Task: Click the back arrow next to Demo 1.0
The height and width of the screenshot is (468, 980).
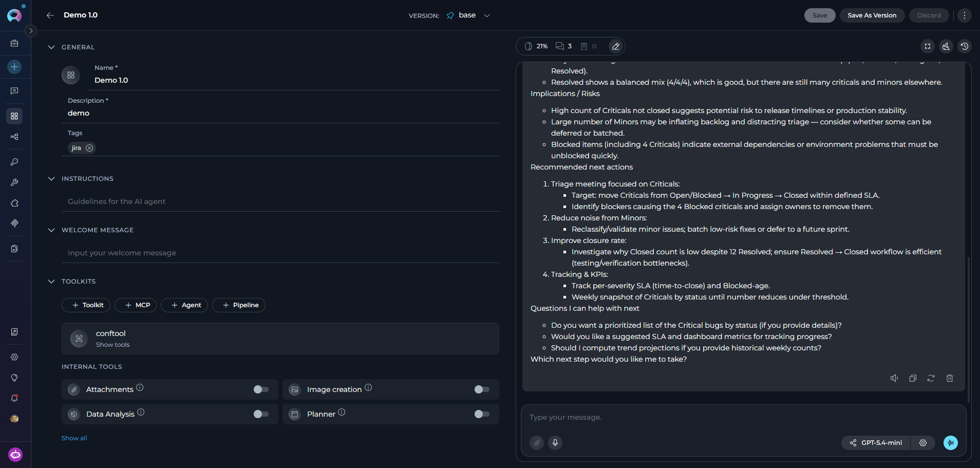Action: (x=50, y=15)
